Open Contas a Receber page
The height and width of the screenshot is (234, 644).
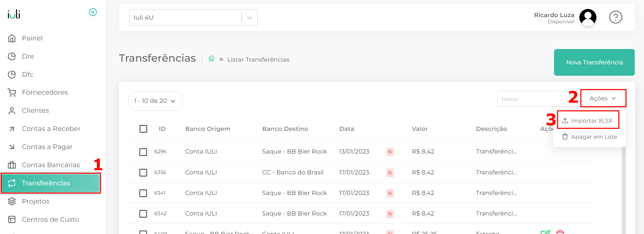[x=51, y=128]
